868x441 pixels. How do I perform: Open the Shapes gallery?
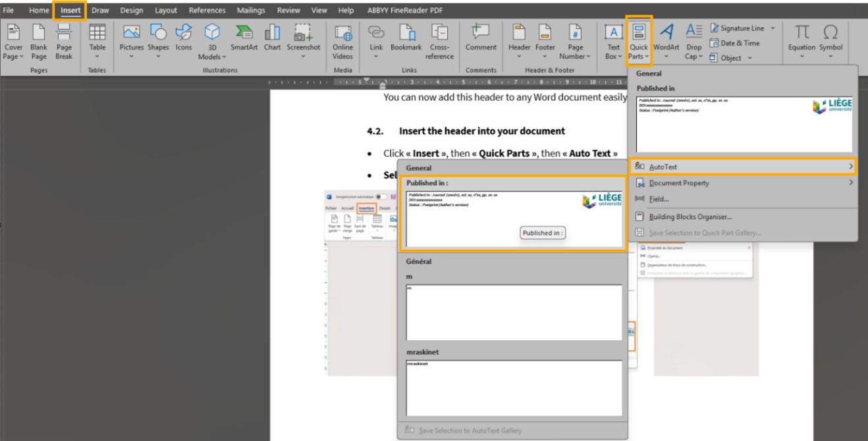click(158, 42)
